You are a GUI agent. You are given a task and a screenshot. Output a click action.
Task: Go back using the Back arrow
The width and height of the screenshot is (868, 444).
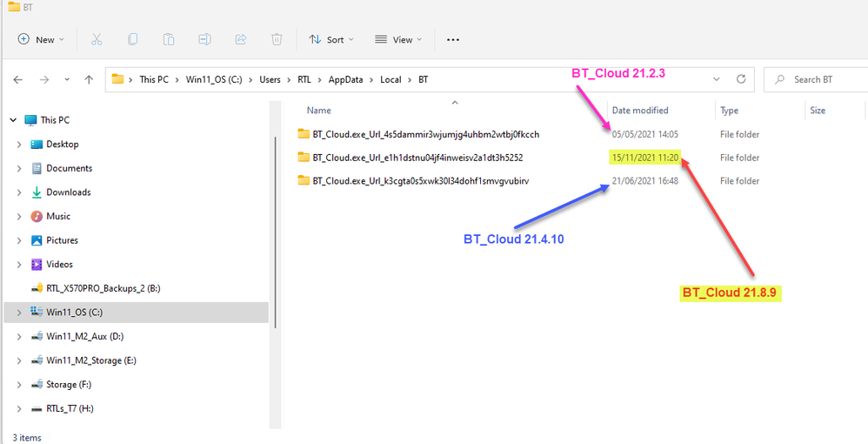[18, 79]
